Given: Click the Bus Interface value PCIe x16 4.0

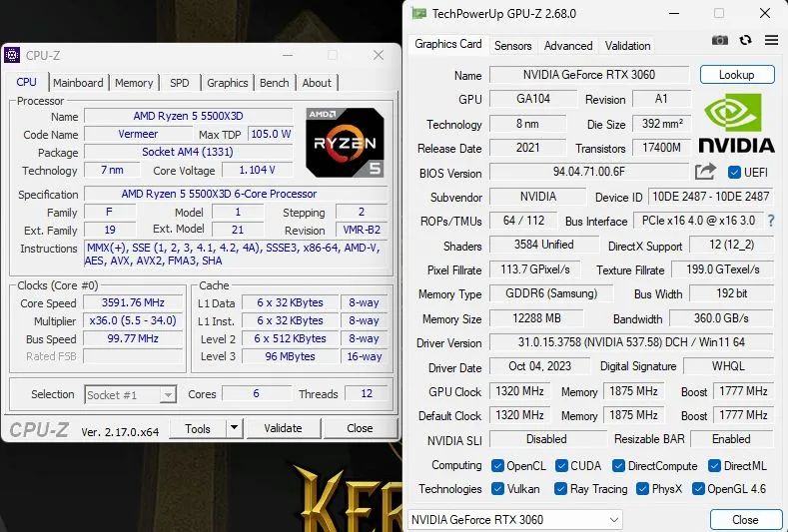Looking at the screenshot, I should [698, 221].
